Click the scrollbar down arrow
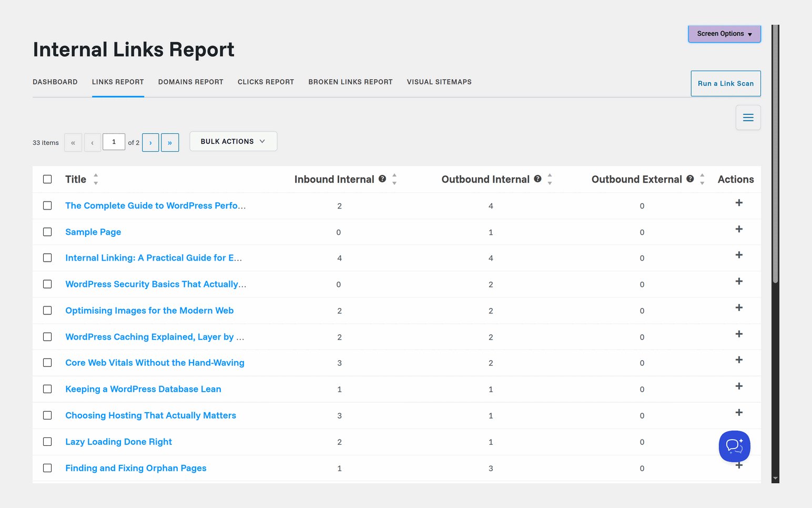 775,479
